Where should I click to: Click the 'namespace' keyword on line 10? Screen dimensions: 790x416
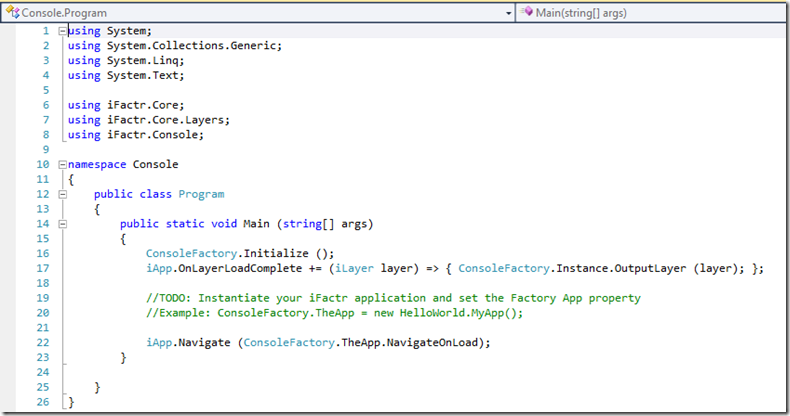[x=97, y=165]
